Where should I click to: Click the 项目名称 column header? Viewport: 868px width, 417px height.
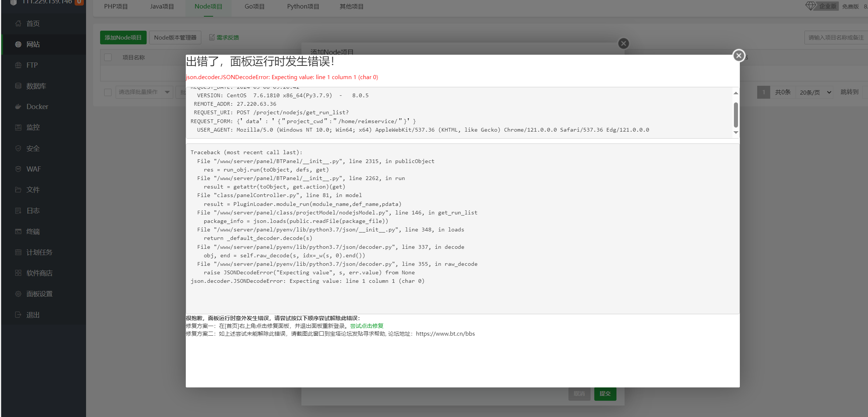133,57
